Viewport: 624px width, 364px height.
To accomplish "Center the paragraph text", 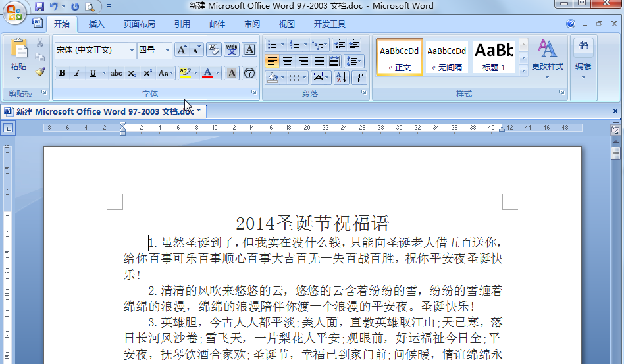I will (288, 61).
